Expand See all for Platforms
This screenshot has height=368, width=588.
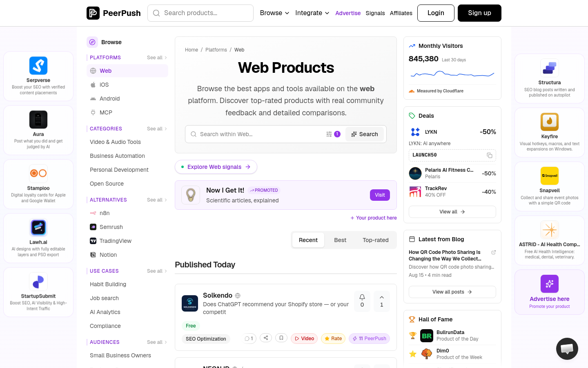pos(157,58)
